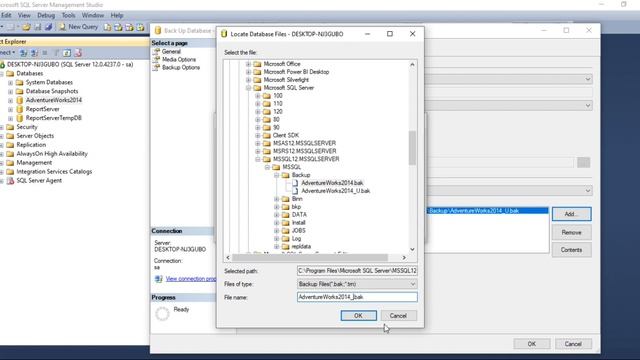Click the Security folder icon
640x360 pixels.
click(x=10, y=127)
